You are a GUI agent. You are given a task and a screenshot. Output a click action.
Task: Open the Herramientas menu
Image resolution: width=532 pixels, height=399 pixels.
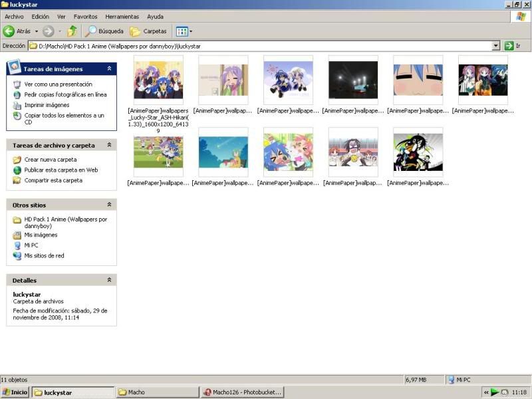pyautogui.click(x=122, y=17)
